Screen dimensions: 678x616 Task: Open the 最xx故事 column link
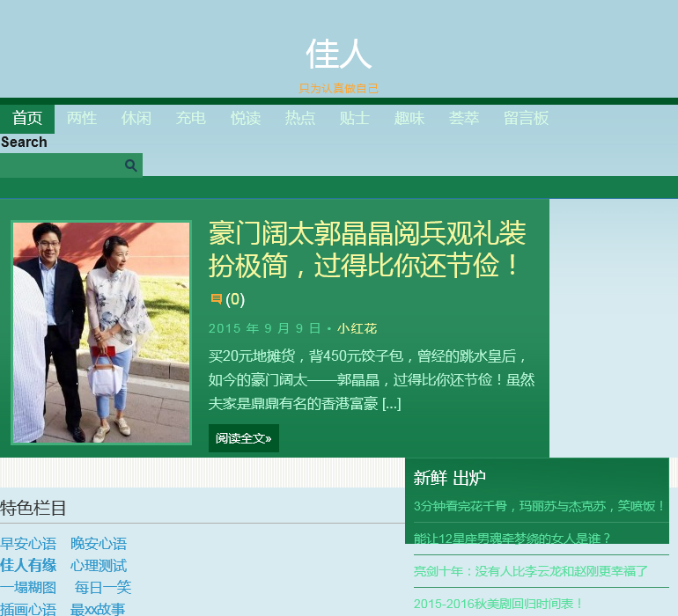[x=97, y=610]
